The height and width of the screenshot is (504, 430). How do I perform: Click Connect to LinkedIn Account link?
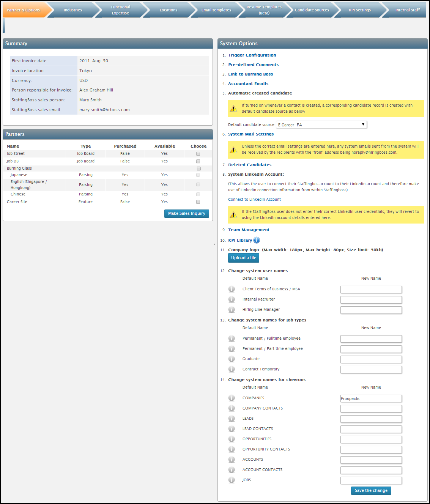254,200
